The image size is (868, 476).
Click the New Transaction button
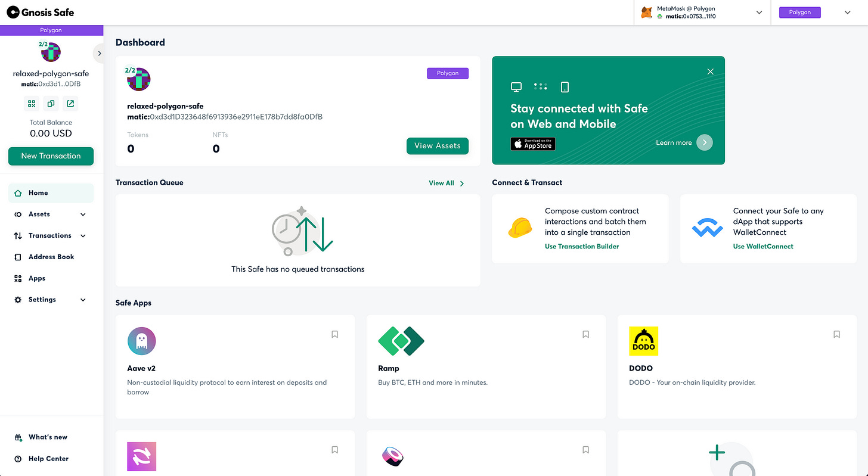click(x=51, y=156)
